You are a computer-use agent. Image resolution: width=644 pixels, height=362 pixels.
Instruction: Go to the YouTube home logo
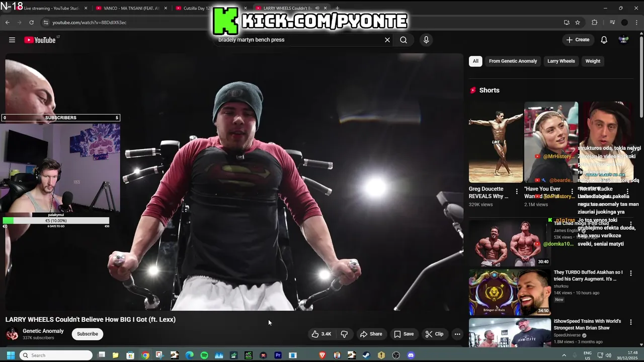coord(40,40)
